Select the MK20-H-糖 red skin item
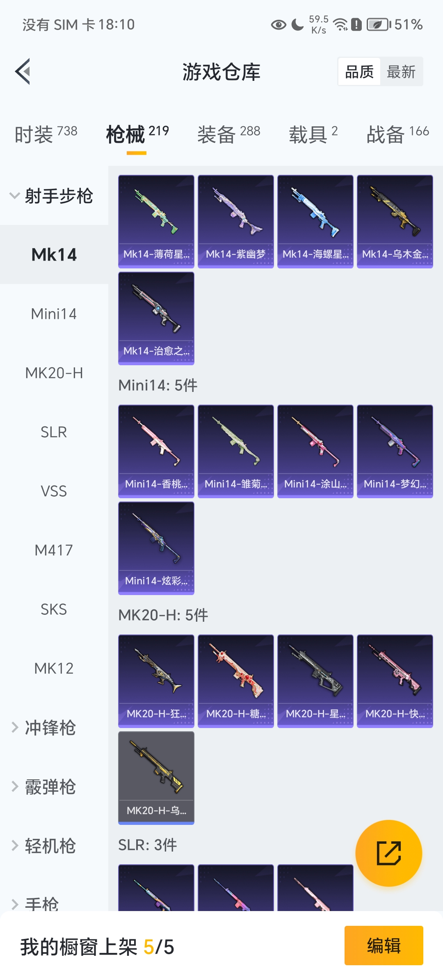443x980 pixels. [x=236, y=681]
